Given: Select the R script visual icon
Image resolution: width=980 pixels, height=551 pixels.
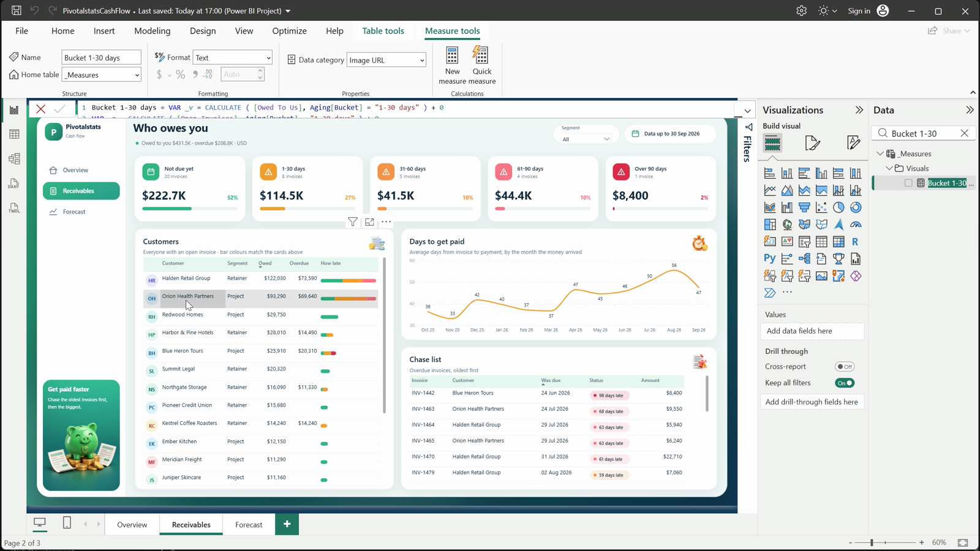Looking at the screenshot, I should click(x=855, y=242).
